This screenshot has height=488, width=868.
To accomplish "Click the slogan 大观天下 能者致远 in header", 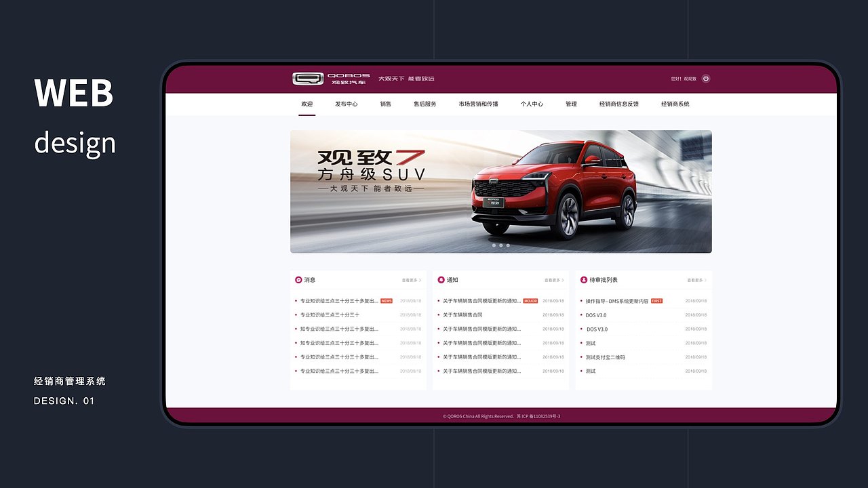I will (406, 79).
